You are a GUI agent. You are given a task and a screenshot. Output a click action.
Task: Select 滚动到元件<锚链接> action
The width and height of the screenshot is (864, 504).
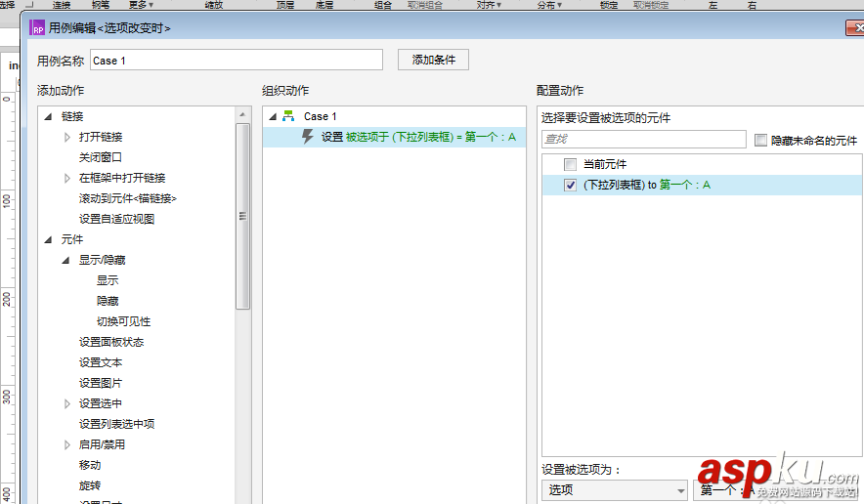128,198
